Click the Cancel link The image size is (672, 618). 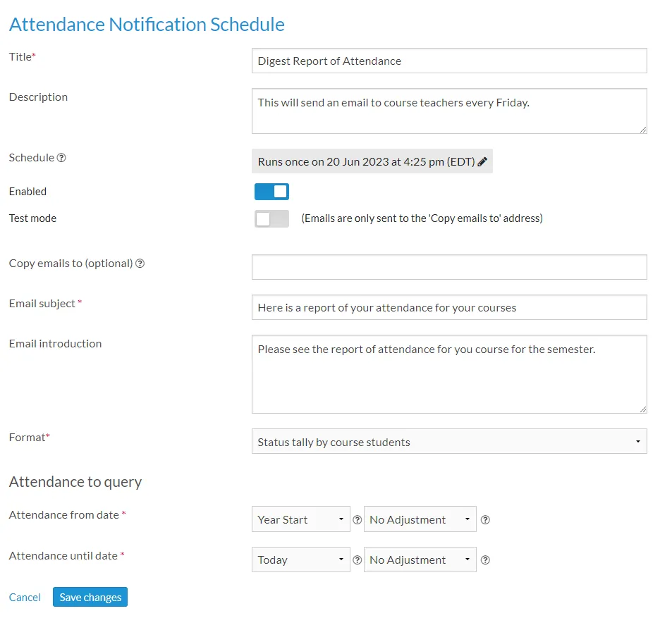25,598
